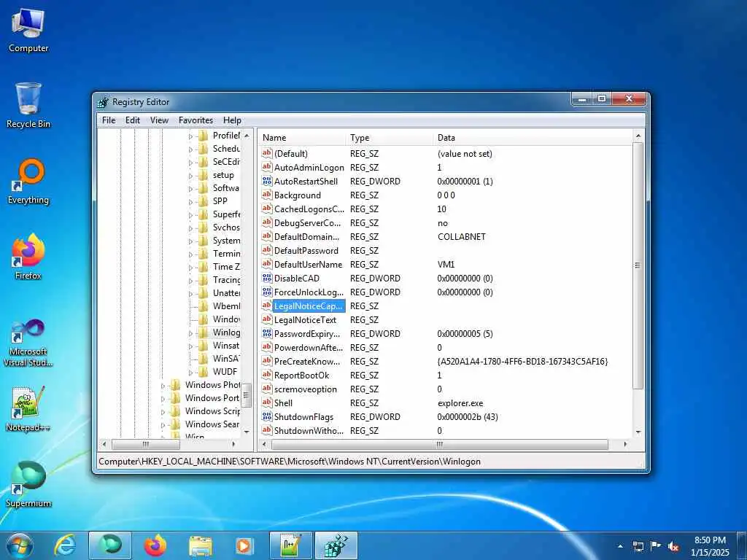Viewport: 747px width, 560px height.
Task: Click the Registry Editor title bar icon
Action: tap(103, 102)
